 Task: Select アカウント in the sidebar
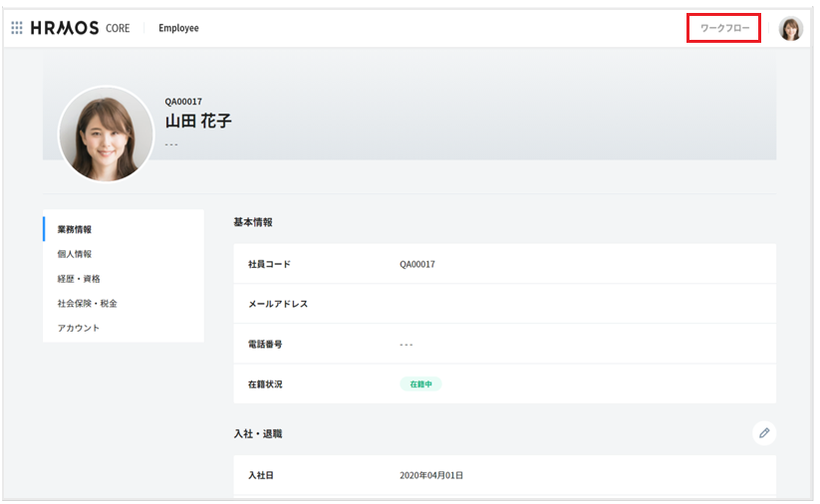[79, 328]
